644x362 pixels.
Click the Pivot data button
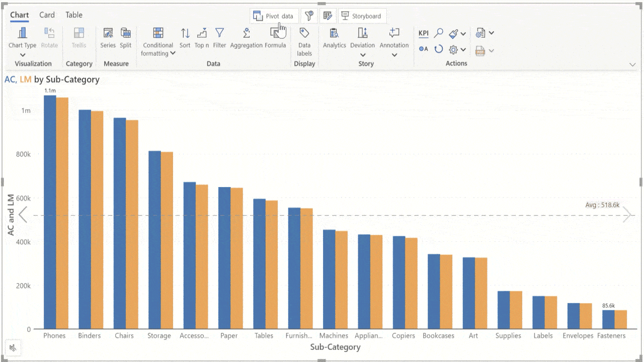pos(274,16)
